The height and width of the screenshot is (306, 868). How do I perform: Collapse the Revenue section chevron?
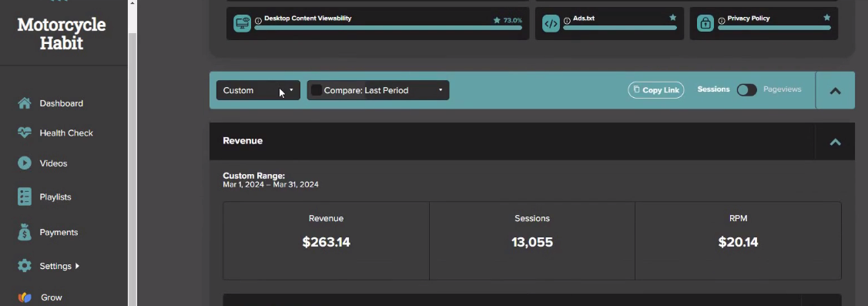[x=836, y=142]
